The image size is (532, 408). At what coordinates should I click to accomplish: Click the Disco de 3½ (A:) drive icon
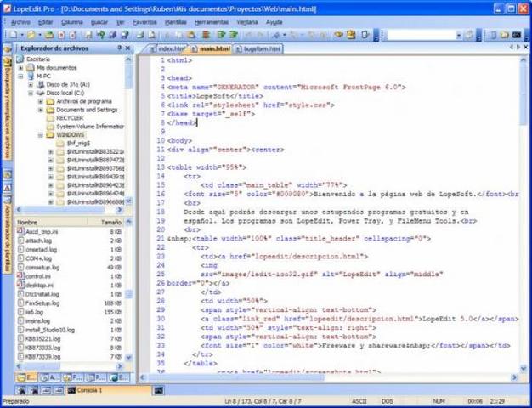pos(40,84)
